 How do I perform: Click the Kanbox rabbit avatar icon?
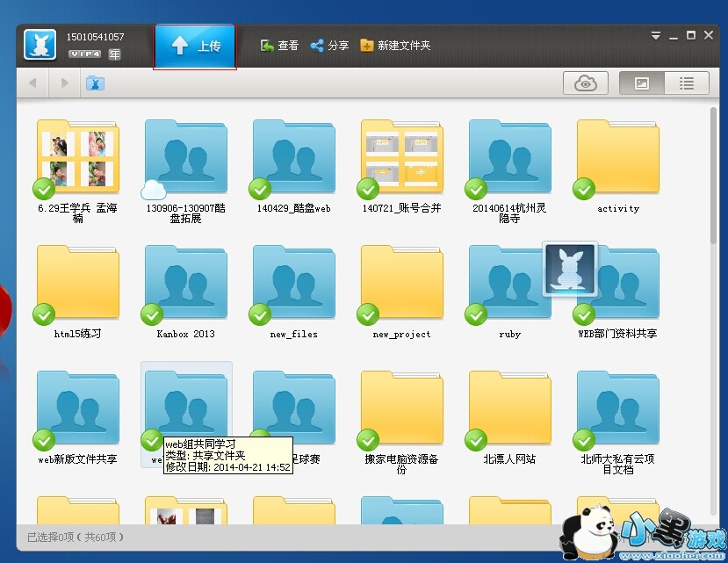40,46
